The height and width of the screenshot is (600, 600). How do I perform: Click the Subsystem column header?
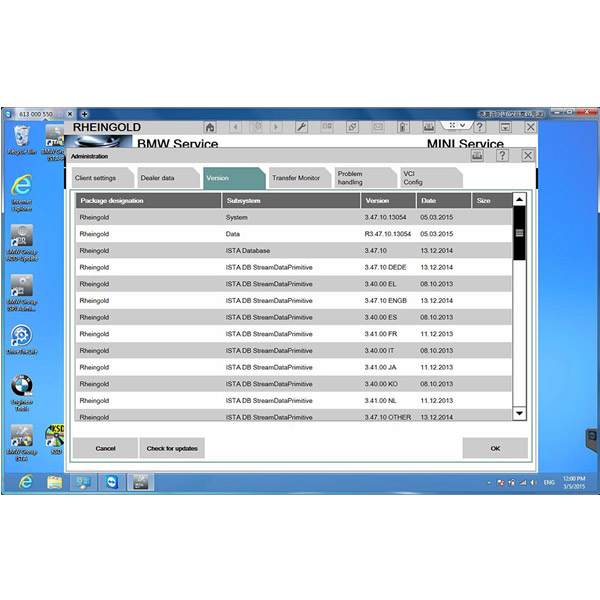pyautogui.click(x=291, y=201)
